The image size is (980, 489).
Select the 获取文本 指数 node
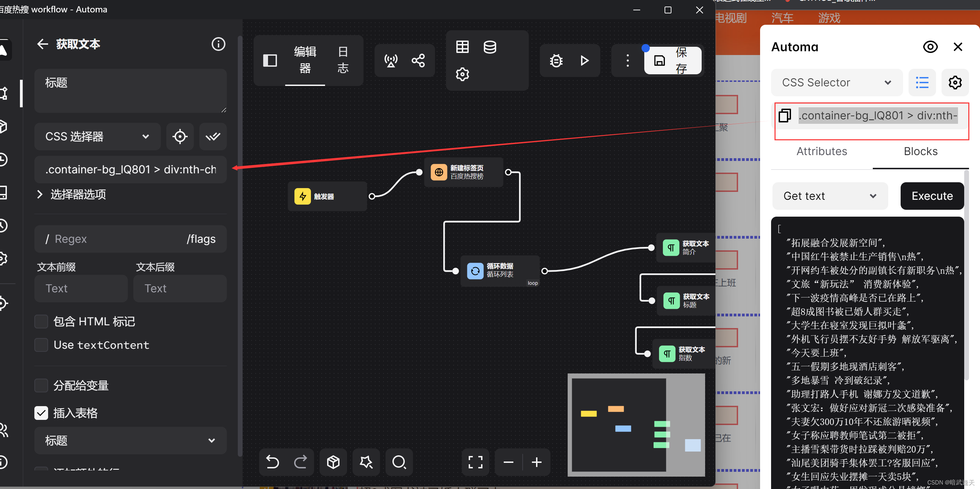tap(684, 354)
